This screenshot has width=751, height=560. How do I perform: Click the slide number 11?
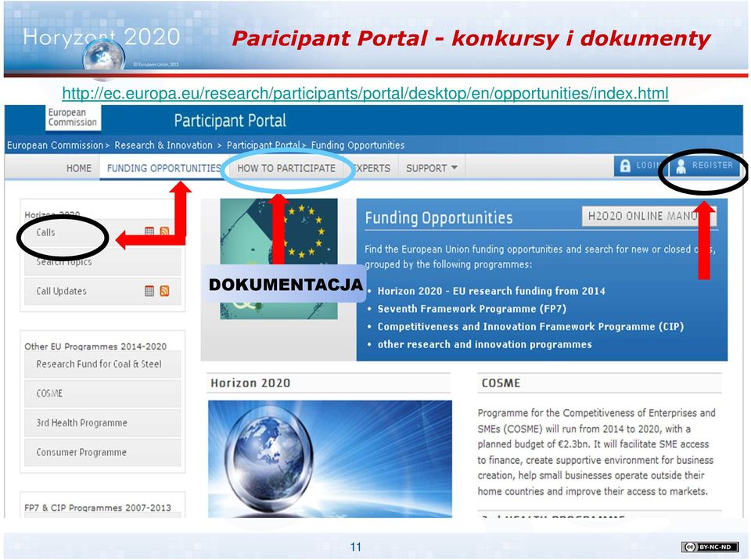[x=355, y=547]
